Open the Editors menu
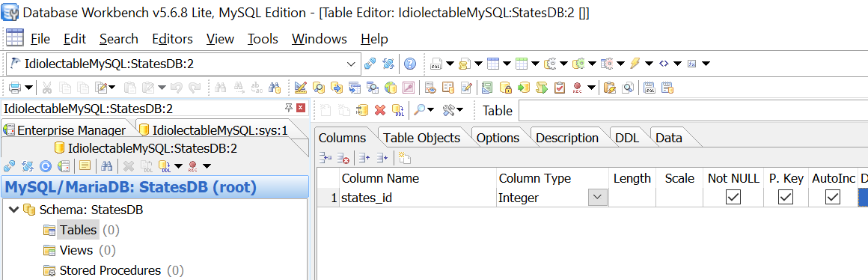Image resolution: width=868 pixels, height=280 pixels. tap(173, 39)
